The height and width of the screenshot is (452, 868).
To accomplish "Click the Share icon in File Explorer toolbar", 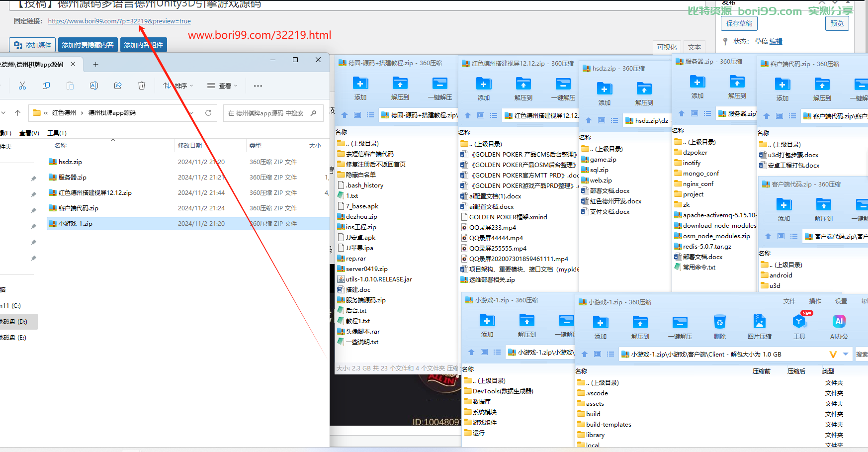I will 118,86.
